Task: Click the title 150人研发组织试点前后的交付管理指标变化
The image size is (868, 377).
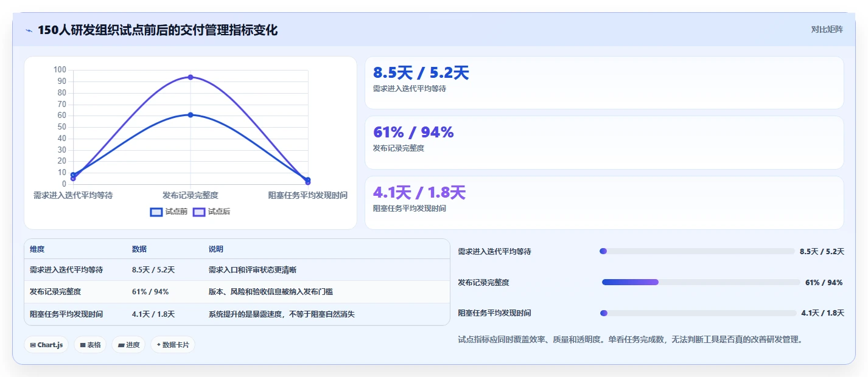Action: (158, 30)
